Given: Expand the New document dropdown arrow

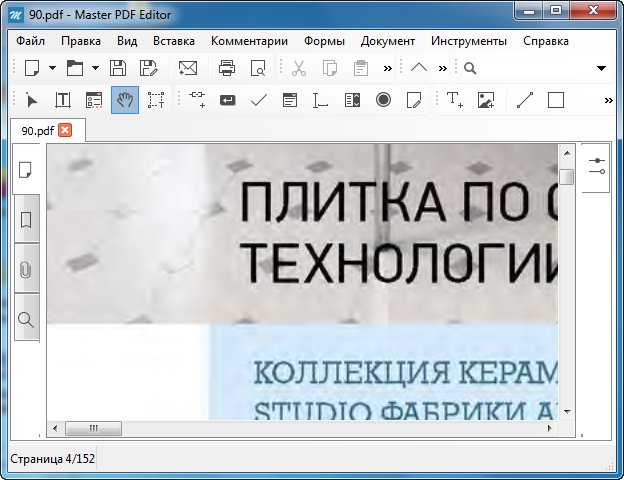Looking at the screenshot, I should point(50,68).
